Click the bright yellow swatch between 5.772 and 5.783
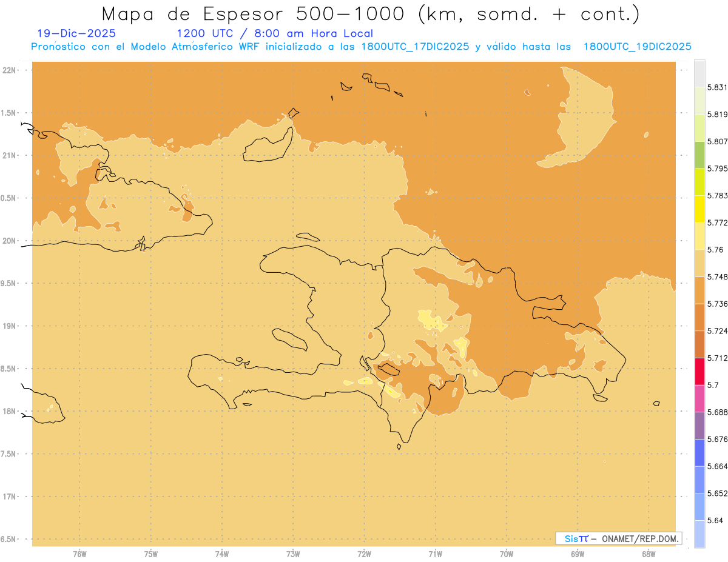This screenshot has width=728, height=562. pyautogui.click(x=699, y=209)
